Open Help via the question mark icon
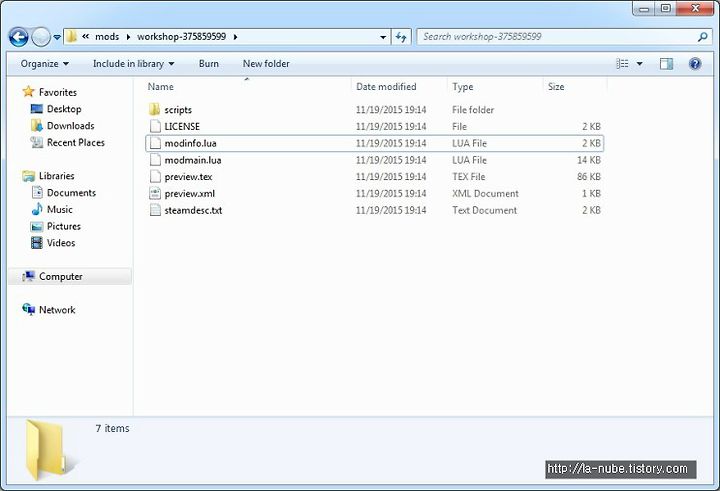720x491 pixels. point(695,64)
